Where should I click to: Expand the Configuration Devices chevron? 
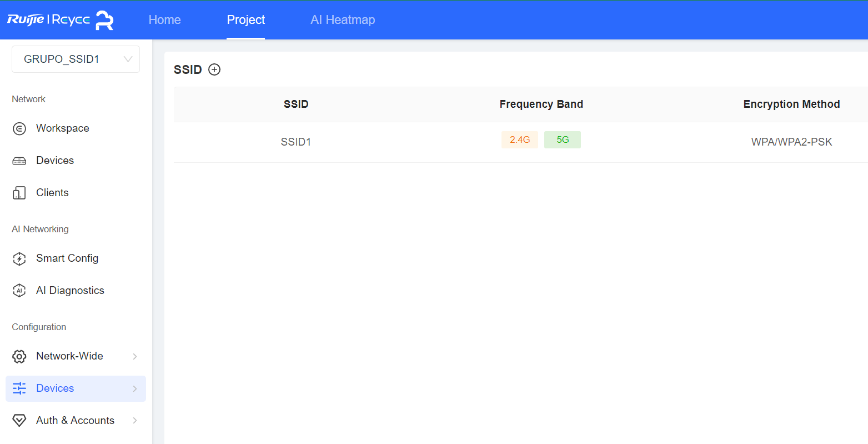(135, 388)
